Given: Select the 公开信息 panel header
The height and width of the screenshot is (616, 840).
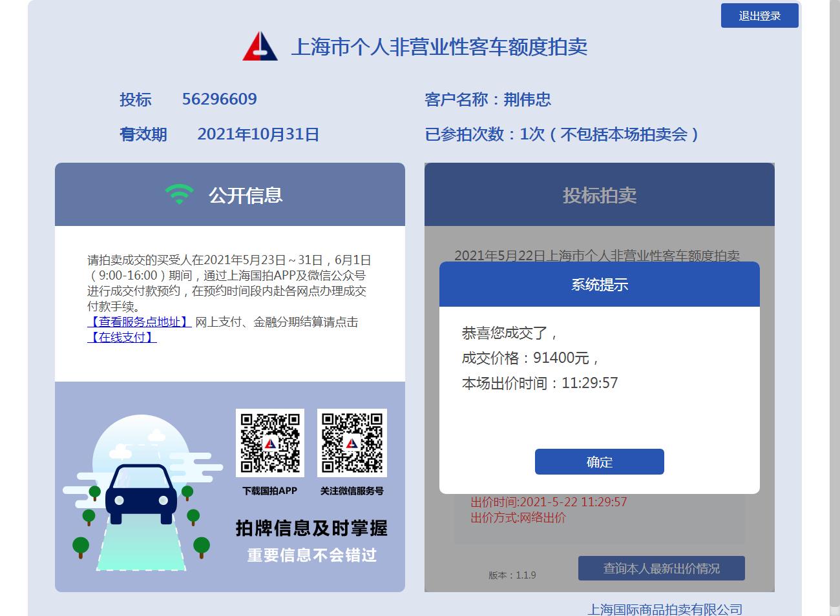Looking at the screenshot, I should pyautogui.click(x=230, y=194).
